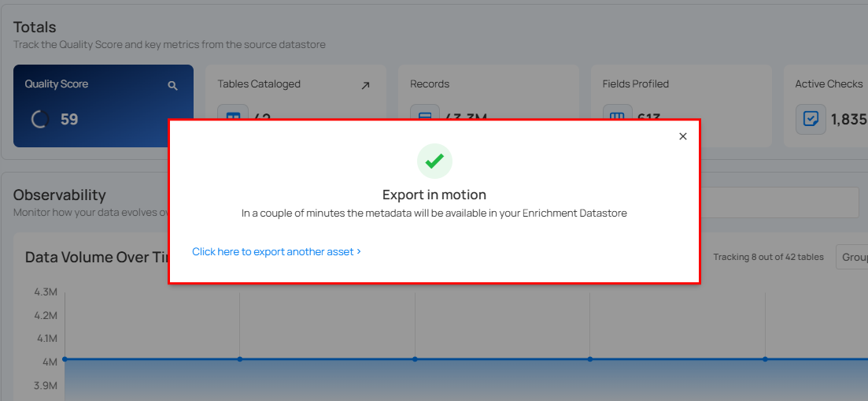This screenshot has height=401, width=868.
Task: Click the Quality Score magnifier icon
Action: 172,86
